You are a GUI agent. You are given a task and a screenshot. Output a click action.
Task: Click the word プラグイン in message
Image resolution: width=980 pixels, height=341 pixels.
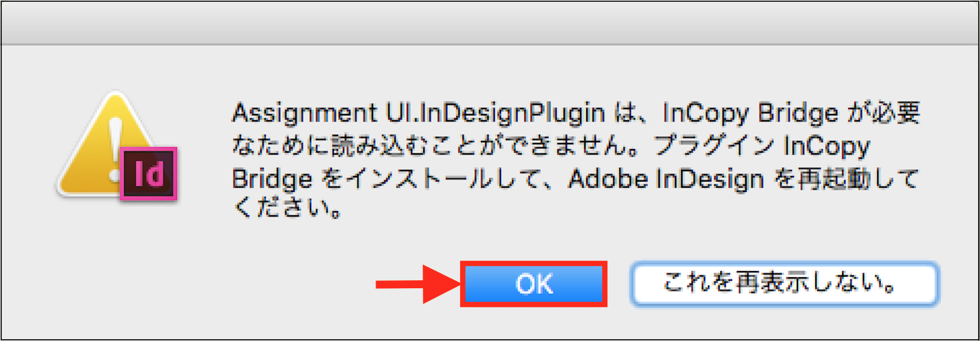[714, 146]
